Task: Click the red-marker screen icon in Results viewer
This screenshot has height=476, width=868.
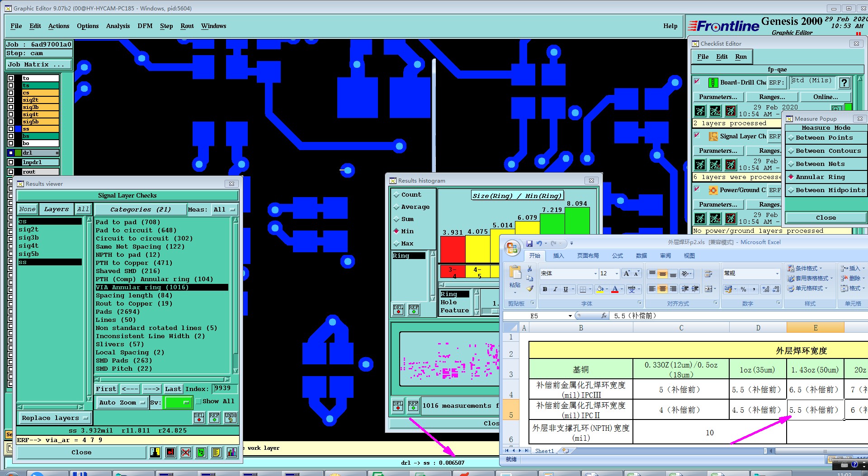Action: (170, 452)
